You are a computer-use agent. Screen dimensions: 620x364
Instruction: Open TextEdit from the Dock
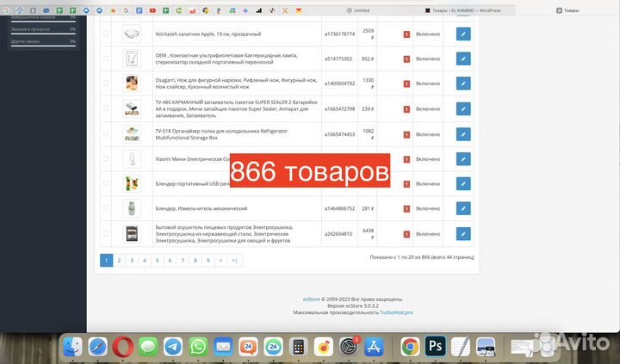click(461, 347)
